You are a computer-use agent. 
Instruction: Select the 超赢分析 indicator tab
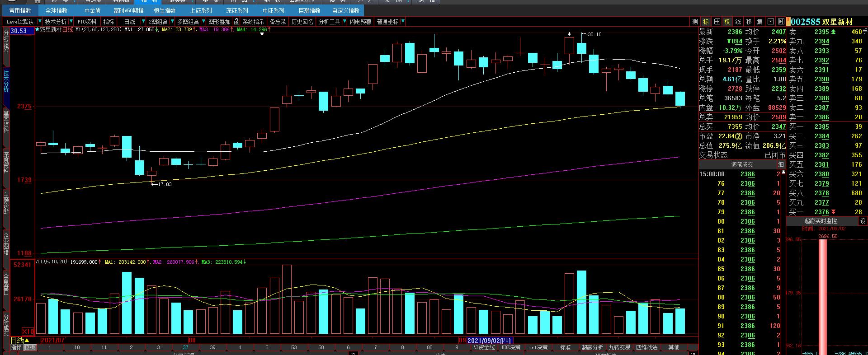pyautogui.click(x=592, y=348)
